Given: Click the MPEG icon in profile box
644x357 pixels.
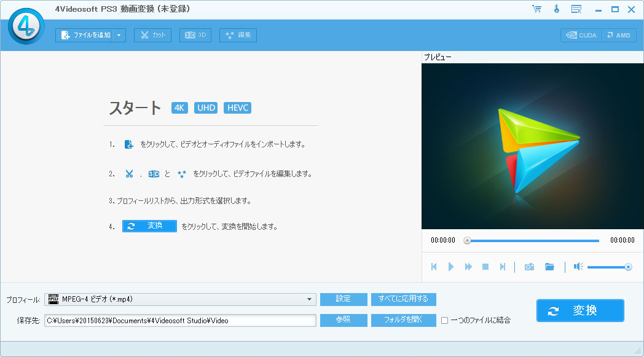Looking at the screenshot, I should (53, 299).
